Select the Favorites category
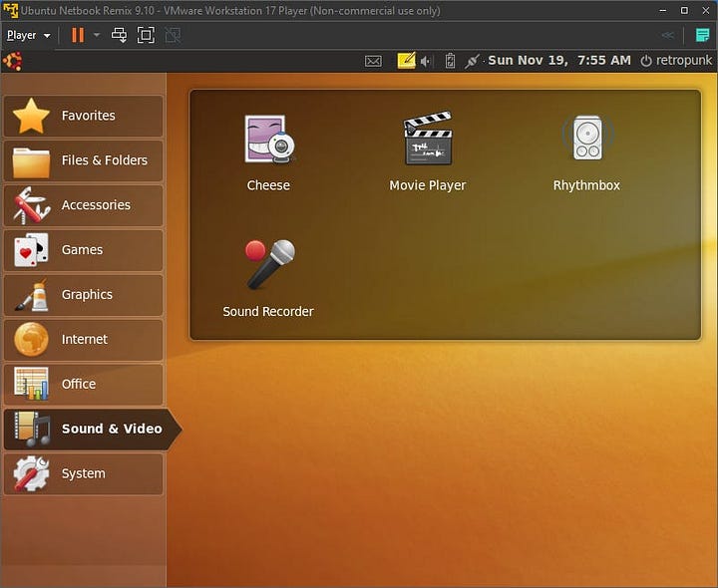718x588 pixels. (84, 116)
